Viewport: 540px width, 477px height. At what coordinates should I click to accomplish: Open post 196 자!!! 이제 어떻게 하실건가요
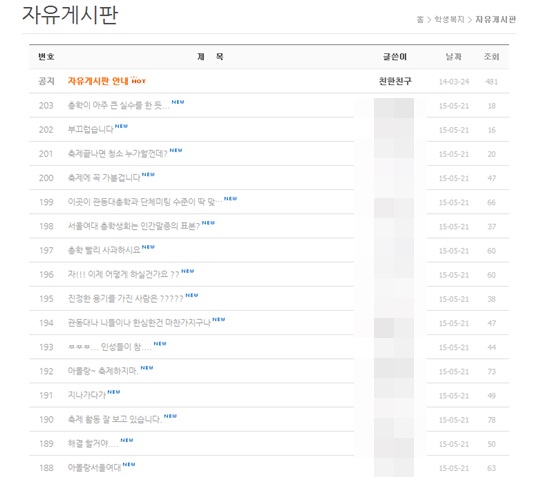click(123, 274)
